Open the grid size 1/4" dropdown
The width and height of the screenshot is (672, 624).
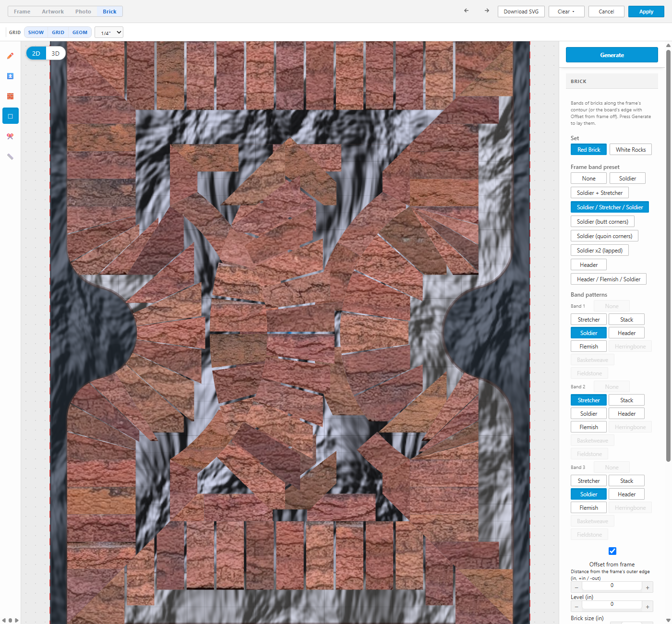tap(109, 33)
